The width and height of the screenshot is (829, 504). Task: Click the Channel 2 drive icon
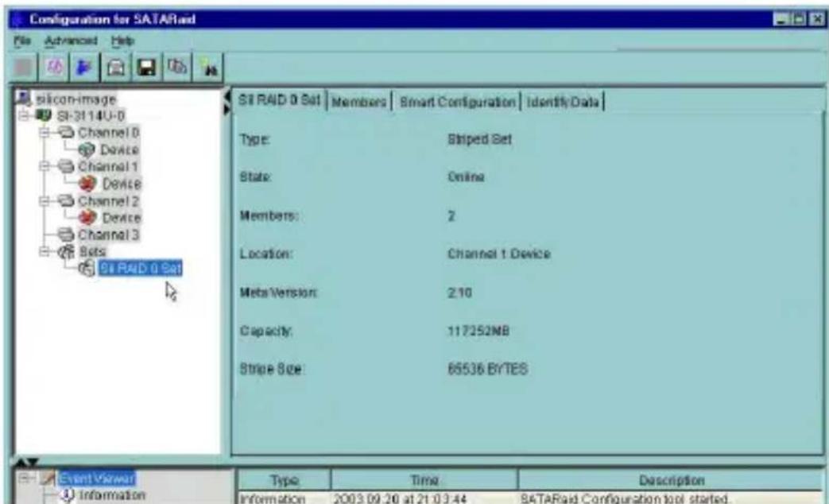tap(65, 201)
